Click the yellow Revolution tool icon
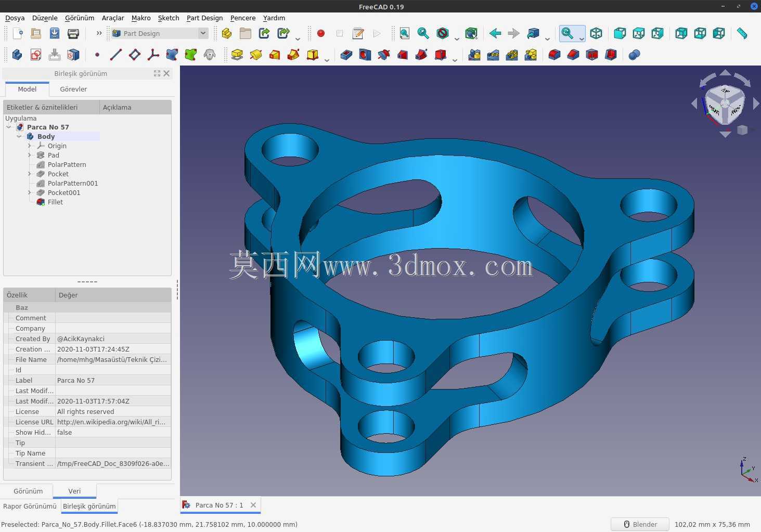Viewport: 761px width, 532px height. [256, 55]
